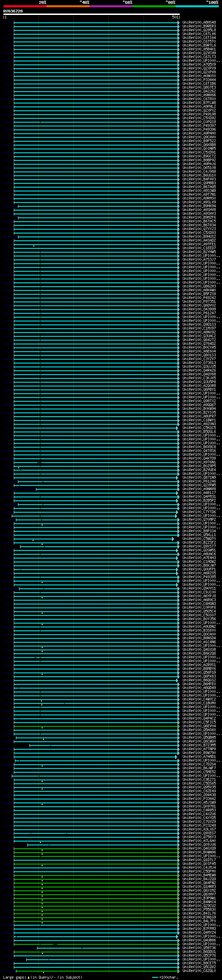Pick hit label UniRef100_B2B5P2
222x980 pixels.
point(199,501)
